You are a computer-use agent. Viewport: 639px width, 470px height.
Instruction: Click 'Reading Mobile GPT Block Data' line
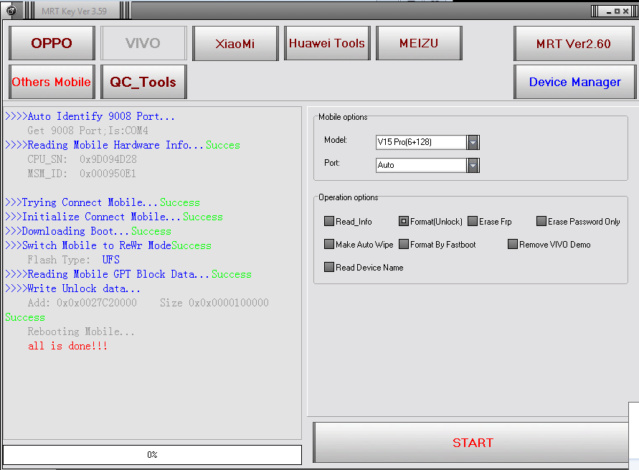128,274
